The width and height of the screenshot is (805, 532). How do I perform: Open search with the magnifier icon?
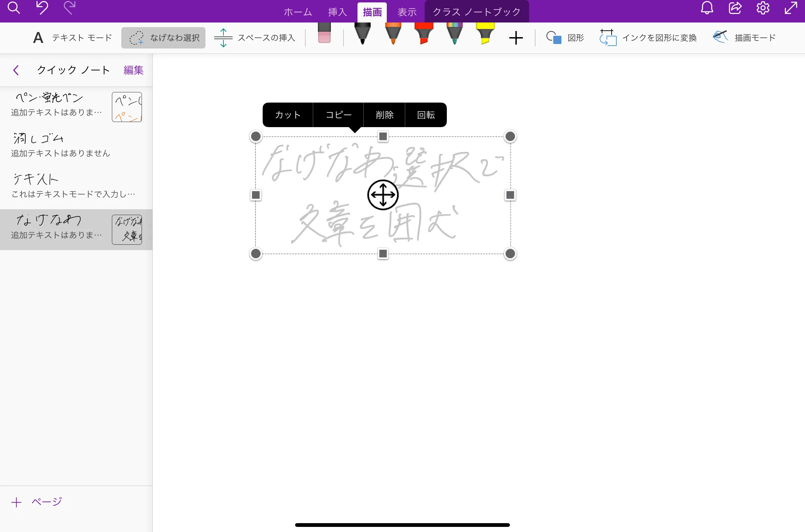[x=14, y=8]
